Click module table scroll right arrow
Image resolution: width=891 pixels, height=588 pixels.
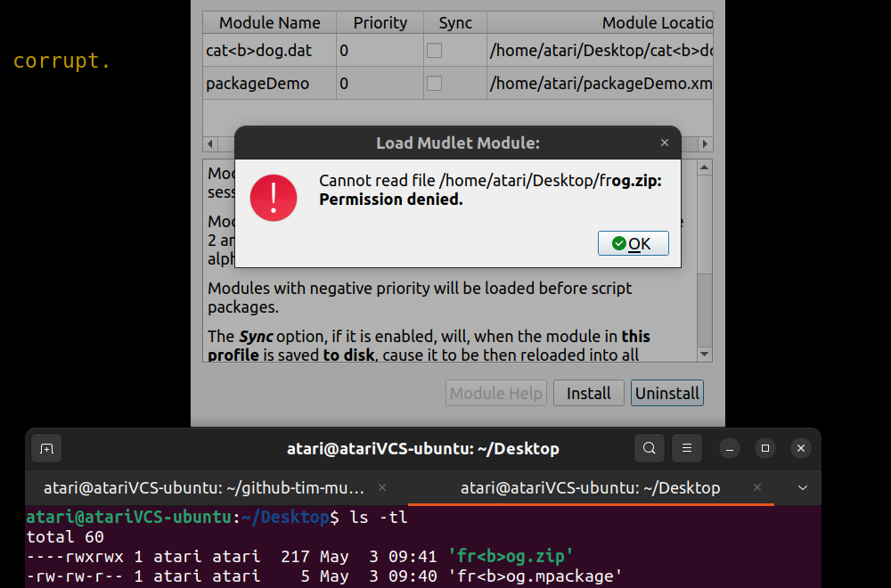tap(705, 143)
